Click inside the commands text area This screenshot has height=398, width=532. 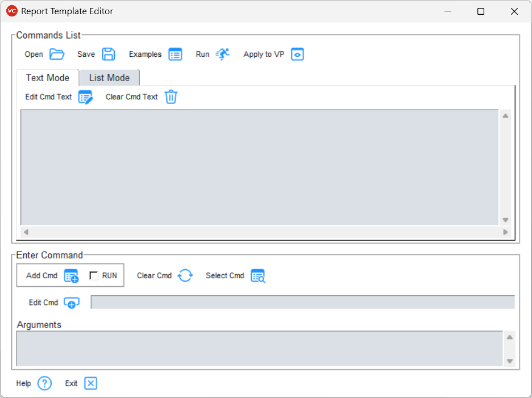tap(260, 167)
